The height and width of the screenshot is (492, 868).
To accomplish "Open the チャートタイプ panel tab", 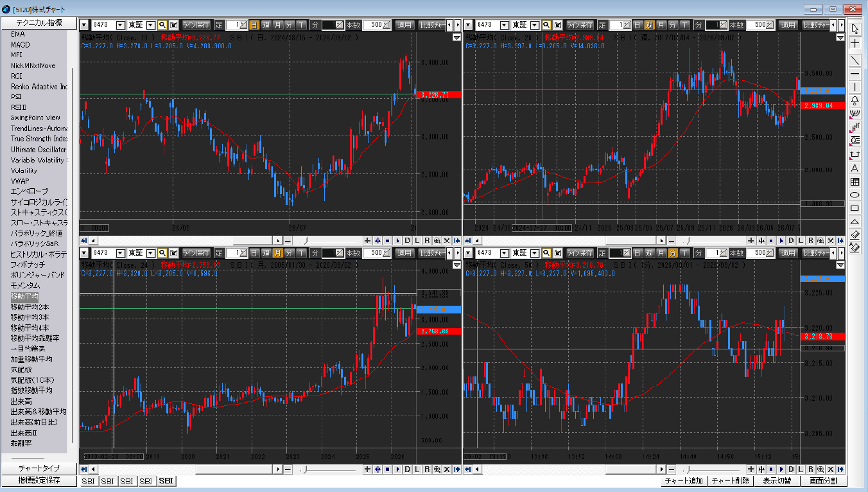I will click(x=39, y=468).
